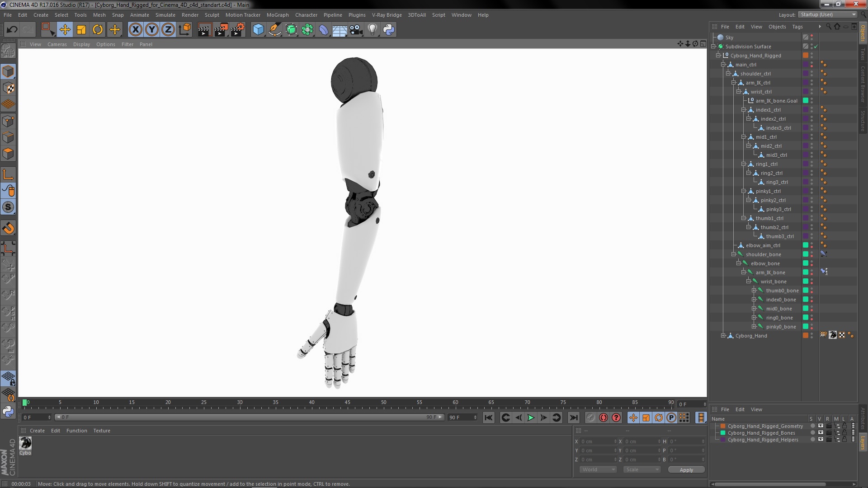The height and width of the screenshot is (488, 868).
Task: Open the Simulate menu
Action: pos(165,15)
